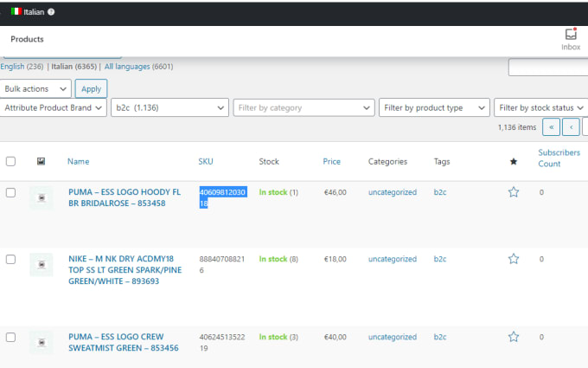
Task: Open the Filter by stock status dropdown
Action: click(541, 107)
